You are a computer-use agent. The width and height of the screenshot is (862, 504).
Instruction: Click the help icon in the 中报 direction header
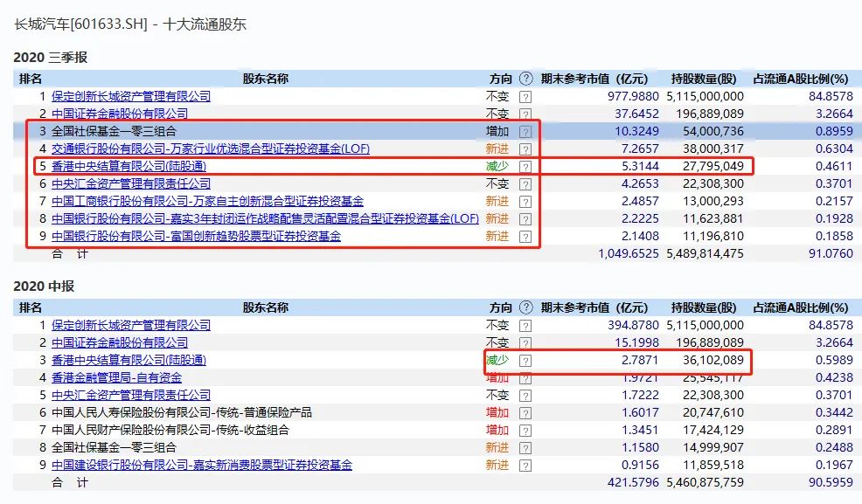coord(525,307)
